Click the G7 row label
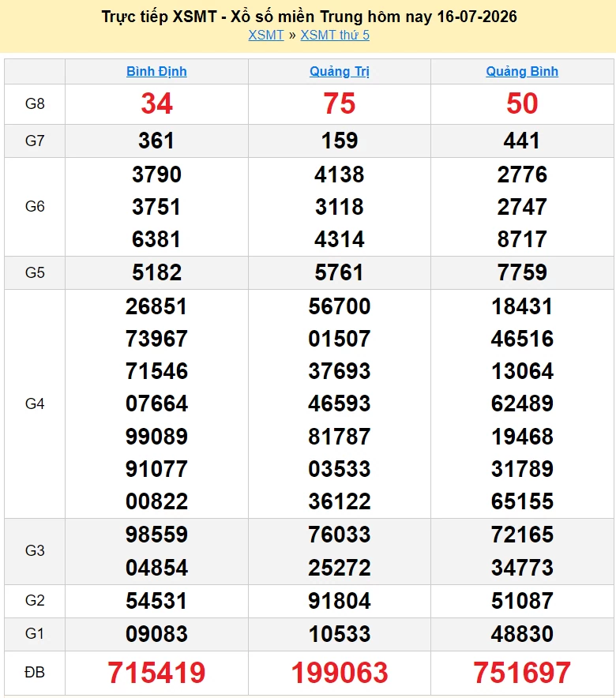This screenshot has height=698, width=616. (x=35, y=141)
